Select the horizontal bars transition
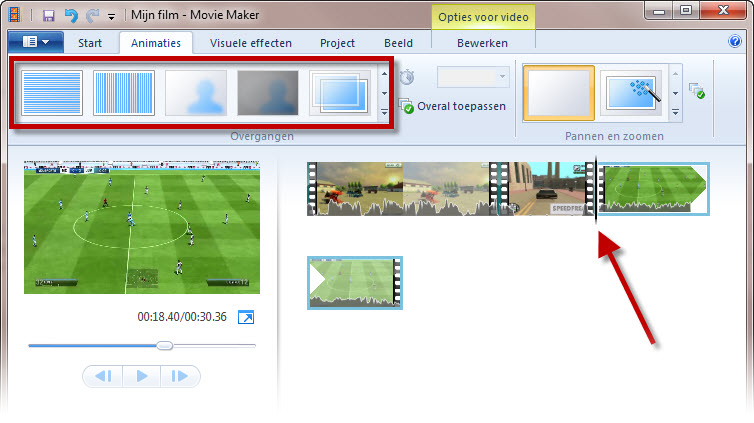Viewport: 754px width, 423px height. click(x=52, y=93)
